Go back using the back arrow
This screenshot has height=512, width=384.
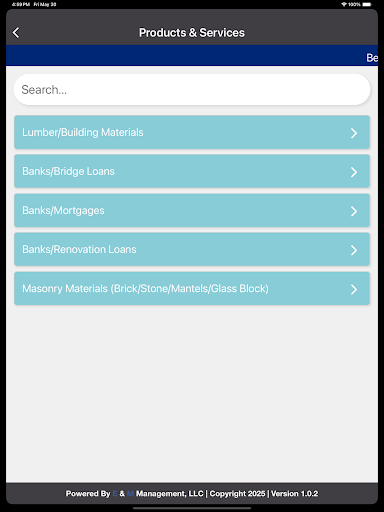coord(16,33)
